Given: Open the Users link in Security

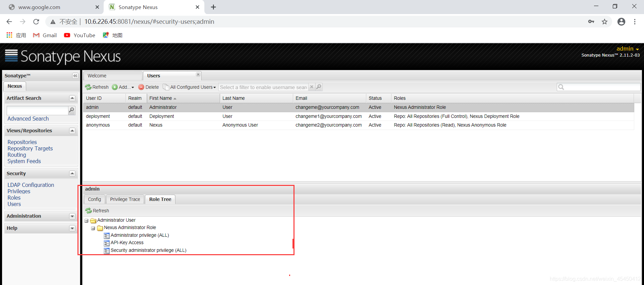Looking at the screenshot, I should click(14, 204).
